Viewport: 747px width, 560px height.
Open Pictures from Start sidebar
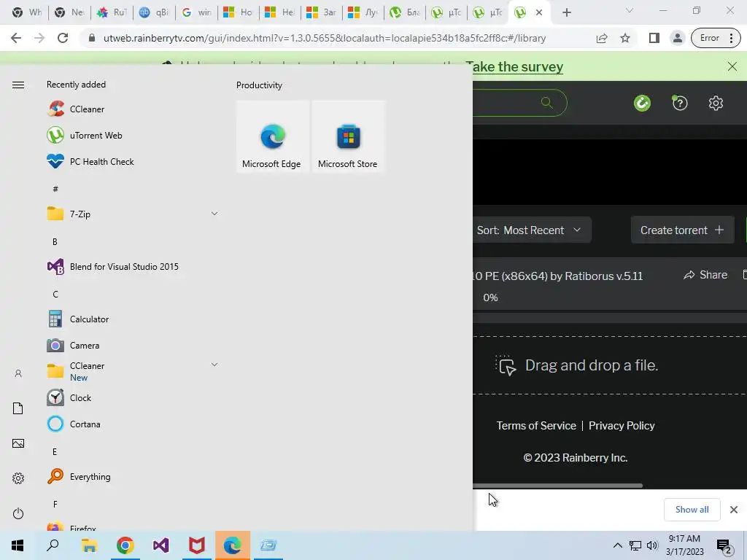pos(18,443)
